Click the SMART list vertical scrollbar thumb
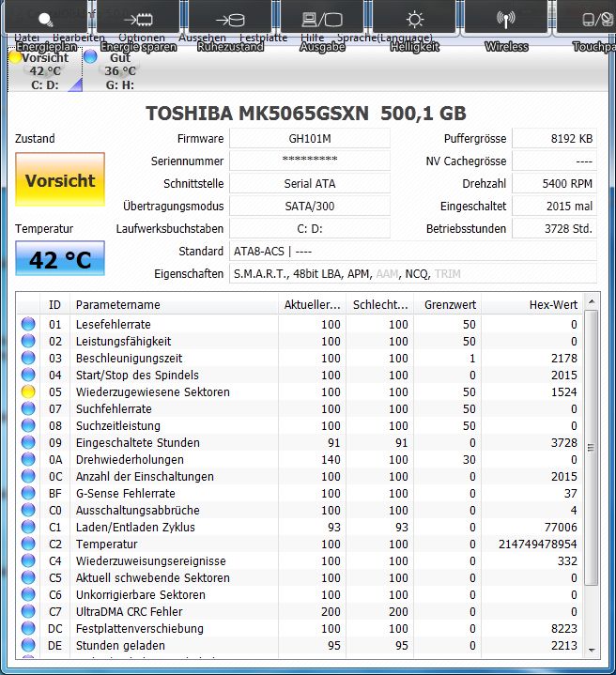Viewport: 616px width, 675px height. (x=592, y=448)
